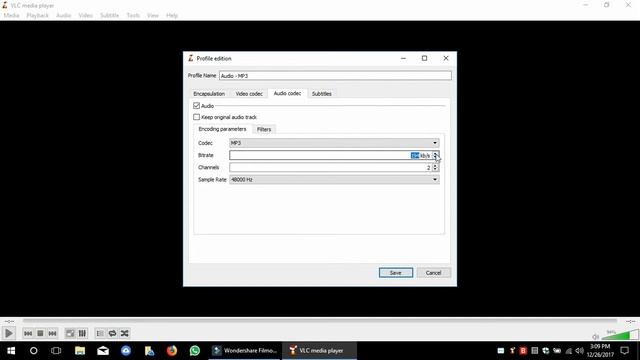Enable Keep original audio track
The height and width of the screenshot is (360, 640).
[196, 117]
